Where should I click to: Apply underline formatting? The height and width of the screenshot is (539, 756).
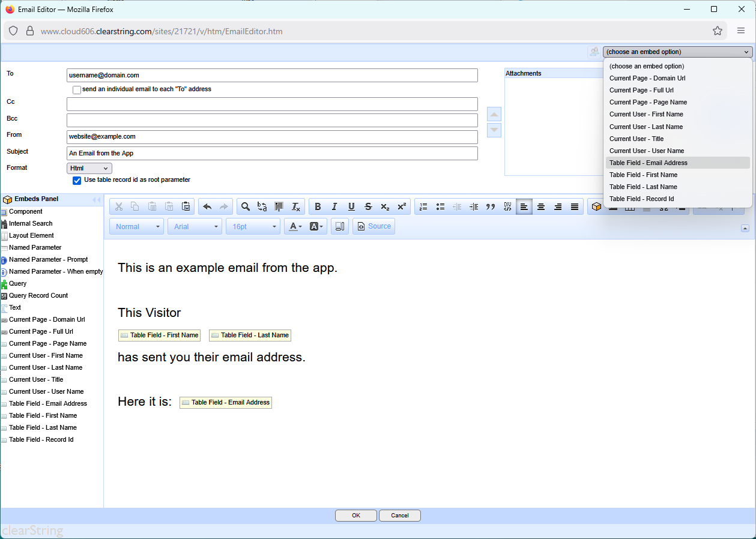[x=351, y=206]
